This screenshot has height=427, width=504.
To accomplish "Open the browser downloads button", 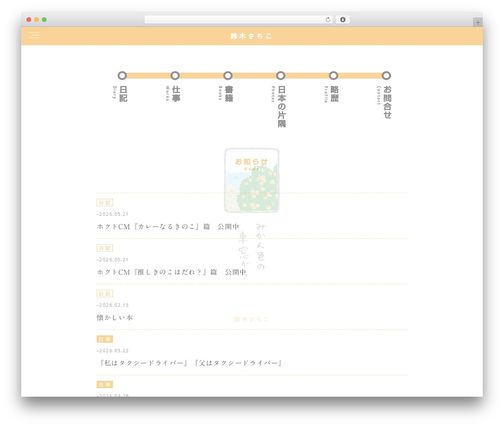I will coord(343,20).
